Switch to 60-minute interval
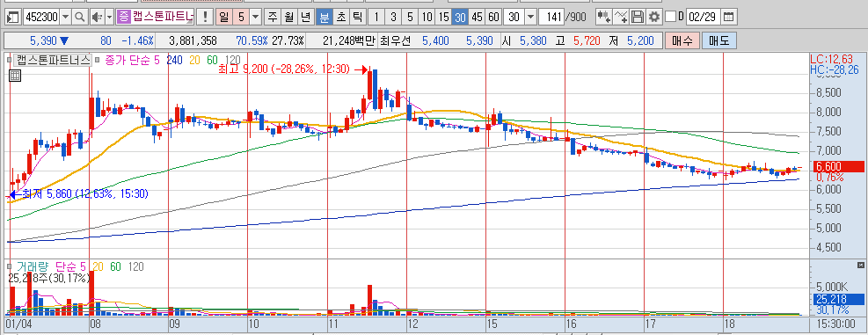Screen dimensions: 868x335 [x=493, y=18]
